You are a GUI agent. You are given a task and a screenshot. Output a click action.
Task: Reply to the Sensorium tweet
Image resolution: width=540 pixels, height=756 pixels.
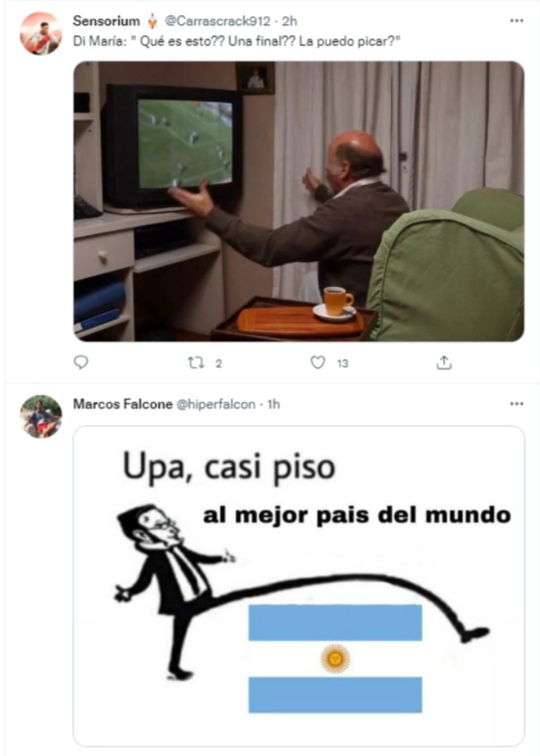(x=80, y=362)
